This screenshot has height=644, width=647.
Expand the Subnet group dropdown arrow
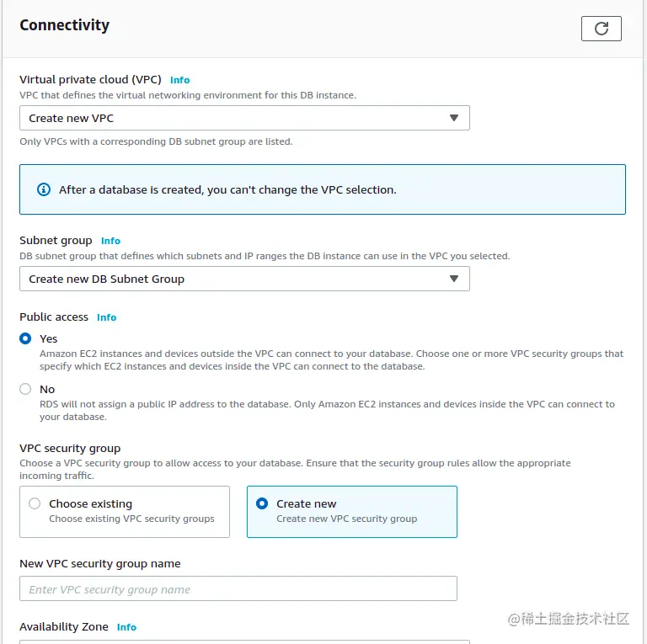click(x=453, y=279)
